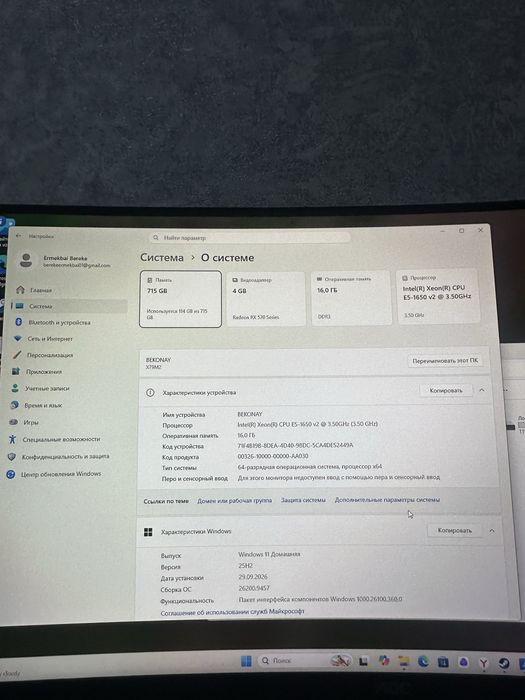Select the Система item in sidebar

click(x=70, y=306)
